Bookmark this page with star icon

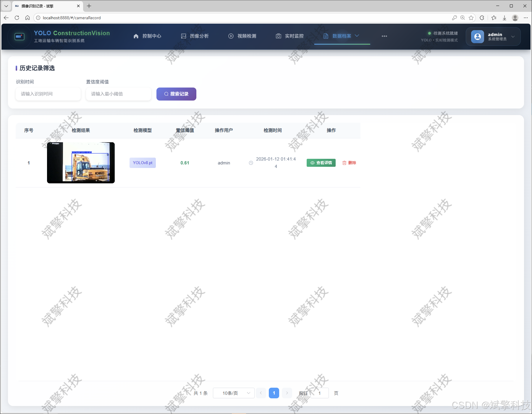[x=471, y=18]
